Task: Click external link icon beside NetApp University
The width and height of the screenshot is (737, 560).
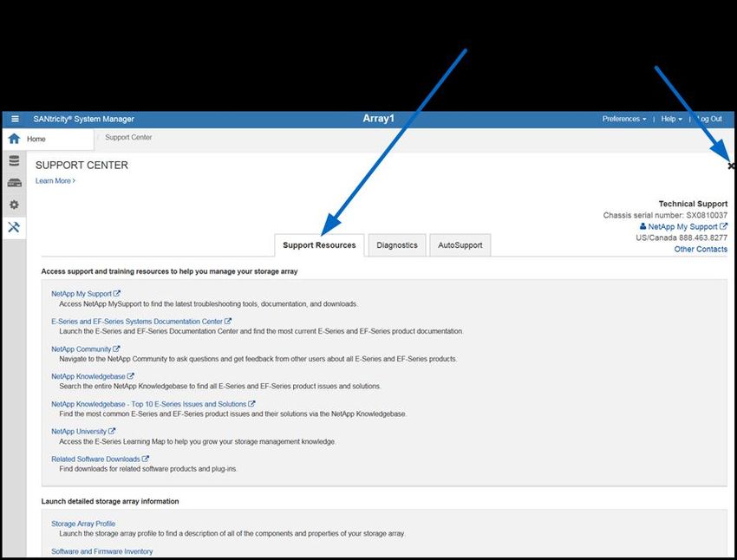Action: tap(112, 432)
